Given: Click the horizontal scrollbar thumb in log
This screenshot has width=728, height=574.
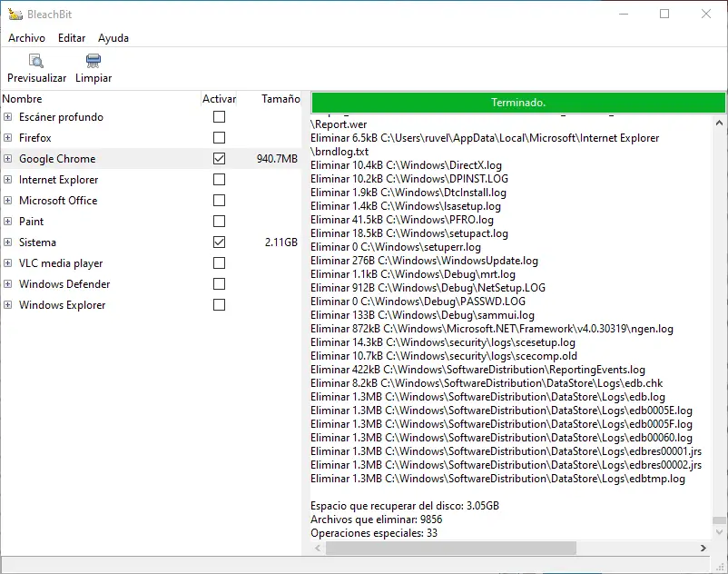Looking at the screenshot, I should pyautogui.click(x=451, y=548).
